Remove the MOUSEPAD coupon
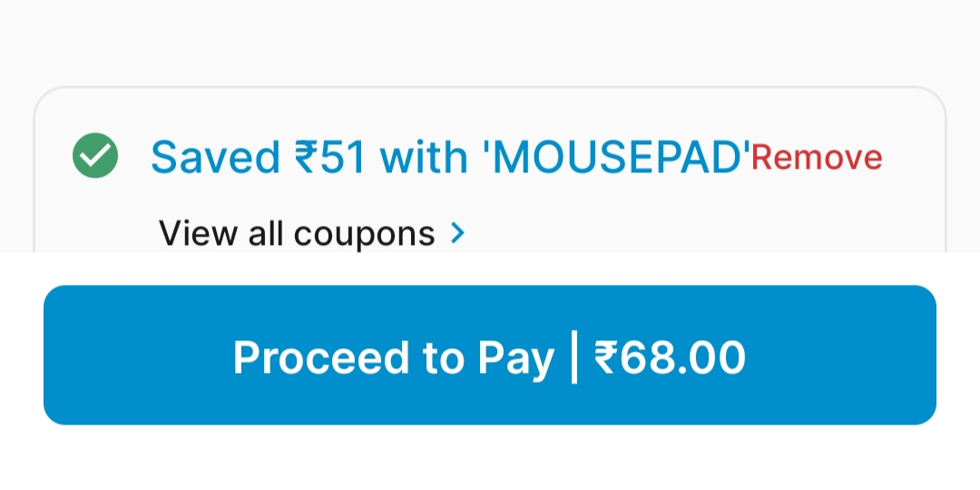 click(817, 158)
